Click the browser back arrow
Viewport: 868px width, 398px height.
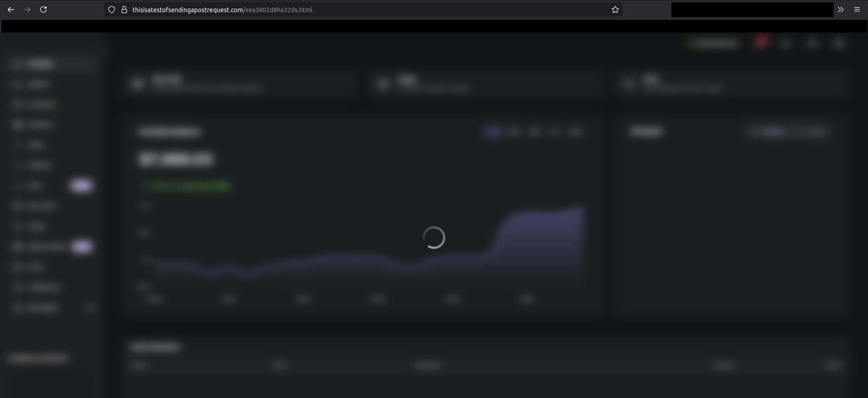coord(11,9)
